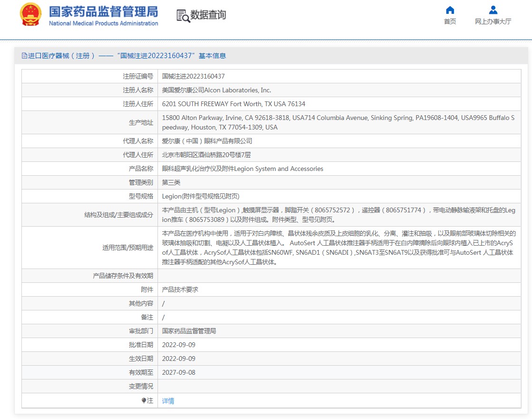This screenshot has width=532, height=419.
Task: Click the 注册人住所 label
Action: [138, 104]
